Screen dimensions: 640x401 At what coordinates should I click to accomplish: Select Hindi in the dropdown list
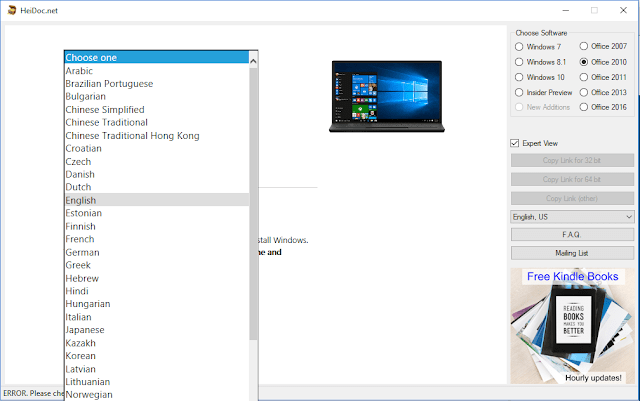157,291
